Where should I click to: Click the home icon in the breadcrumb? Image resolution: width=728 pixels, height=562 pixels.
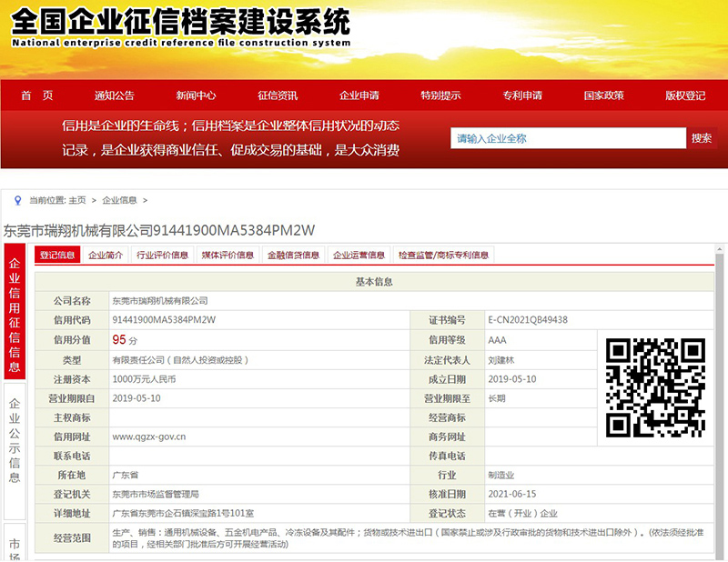pos(18,200)
